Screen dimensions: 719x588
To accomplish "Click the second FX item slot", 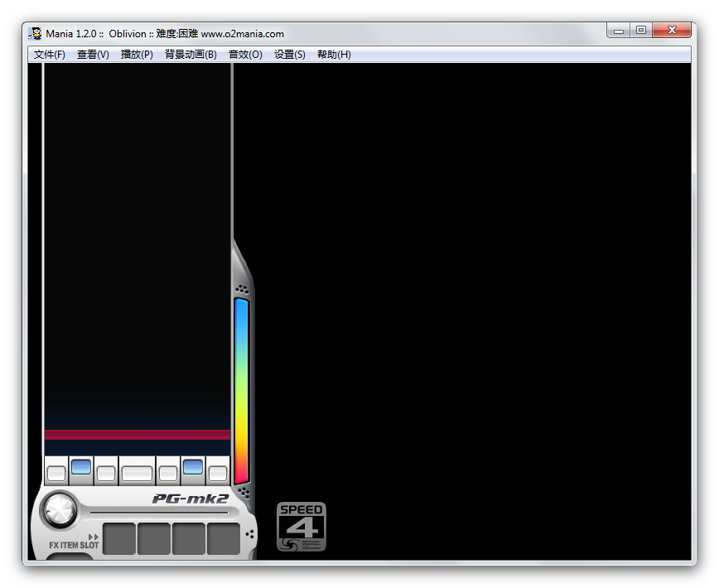I will (153, 538).
